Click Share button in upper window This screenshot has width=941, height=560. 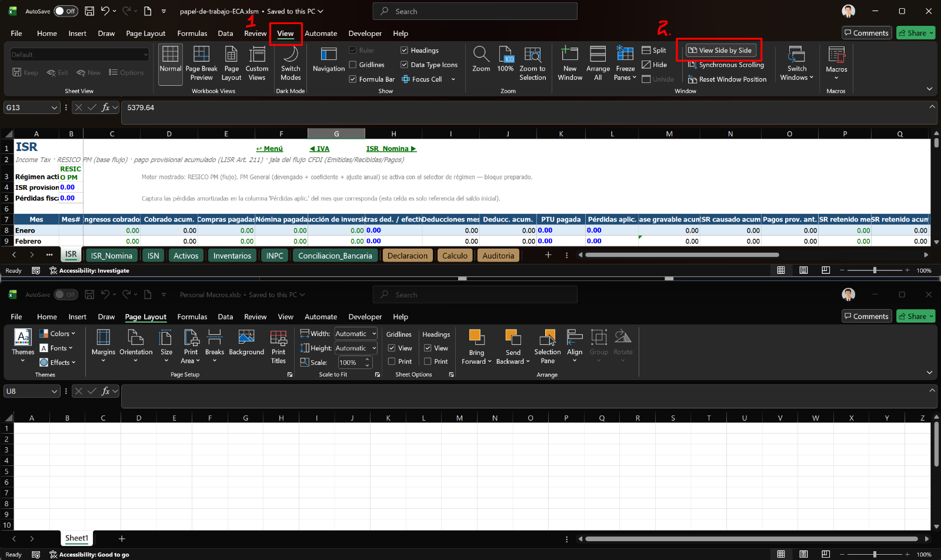coord(916,33)
